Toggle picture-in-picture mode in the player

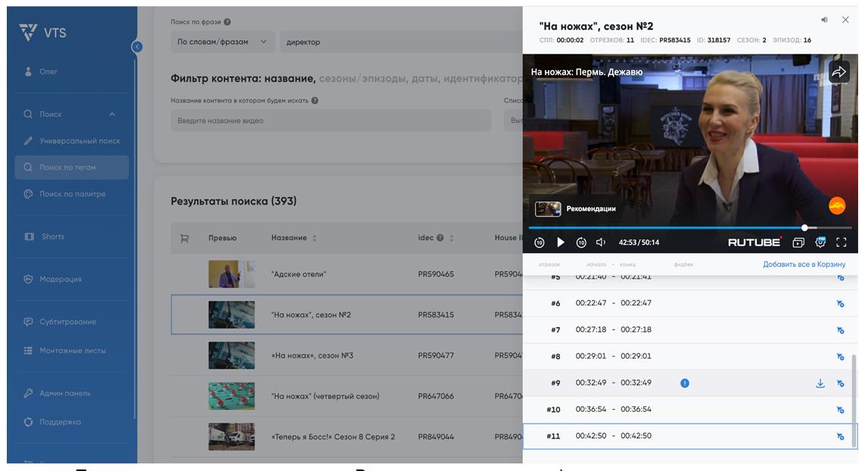point(798,242)
